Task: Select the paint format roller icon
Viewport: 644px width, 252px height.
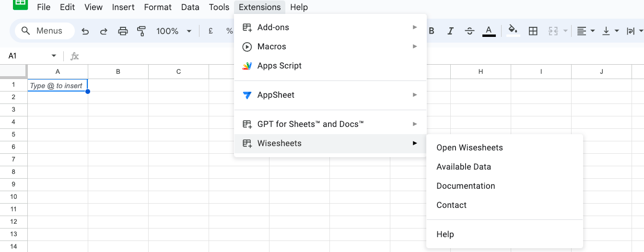Action: (141, 31)
